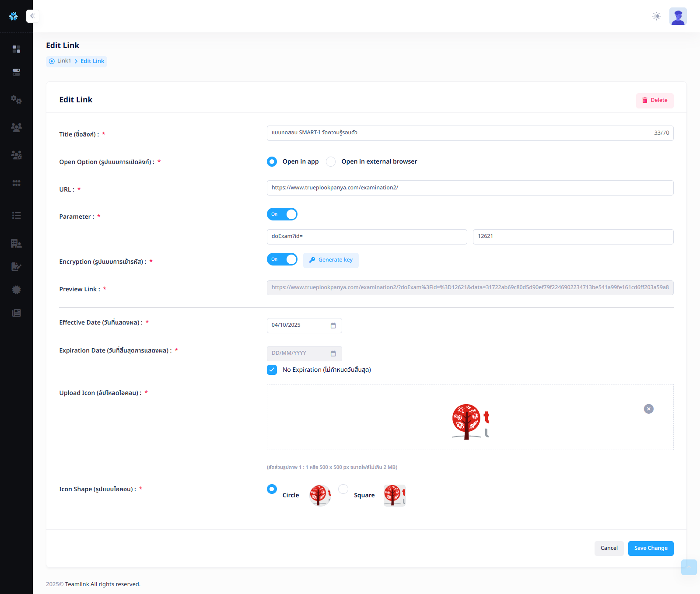The image size is (700, 594).
Task: Click the Generate key button
Action: (331, 260)
